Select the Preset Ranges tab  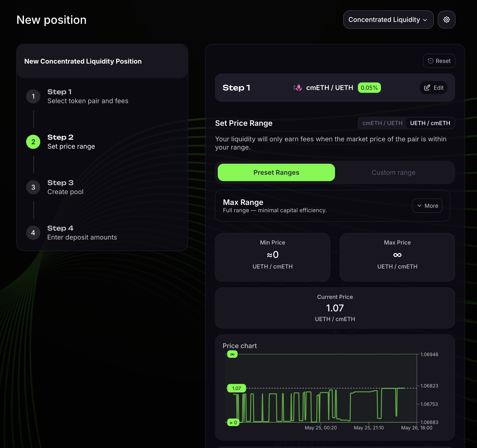click(276, 172)
